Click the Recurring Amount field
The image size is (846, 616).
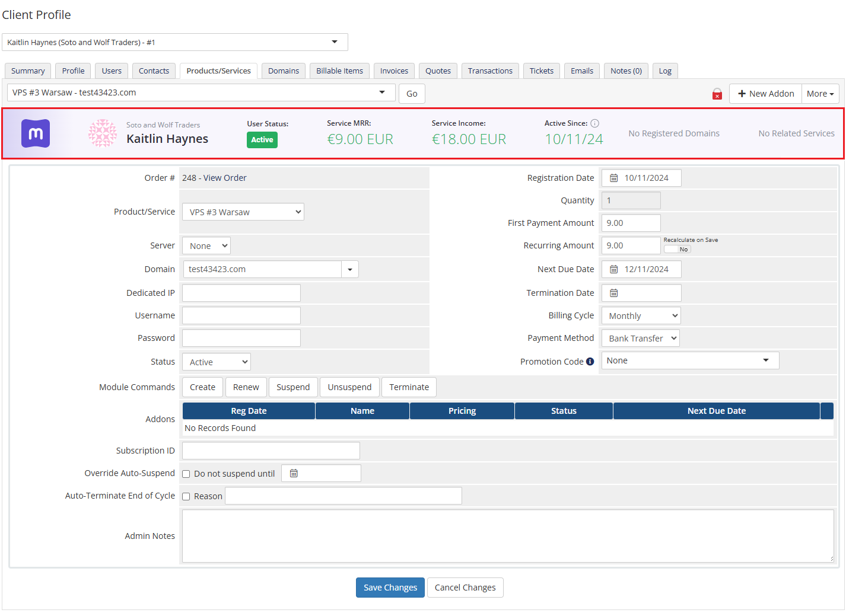point(631,245)
